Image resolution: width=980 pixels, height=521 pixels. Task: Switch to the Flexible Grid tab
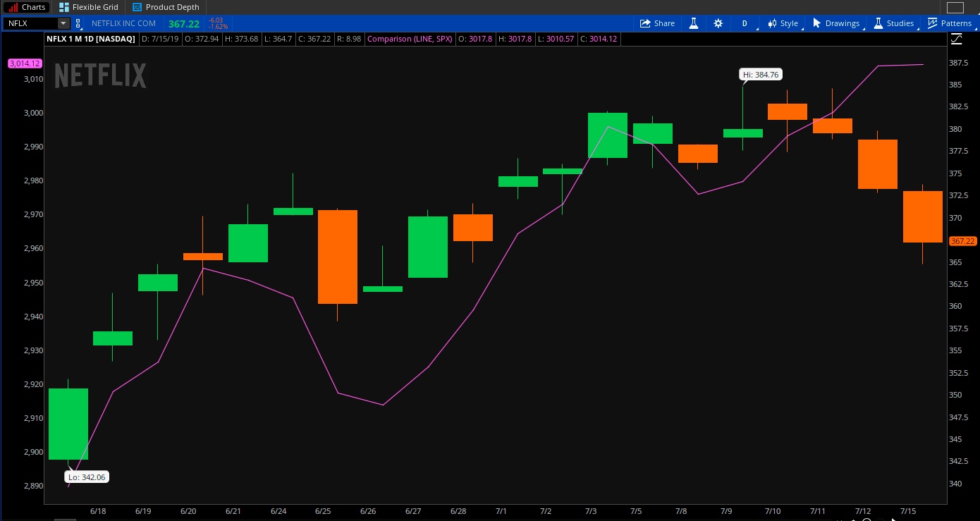tap(88, 7)
